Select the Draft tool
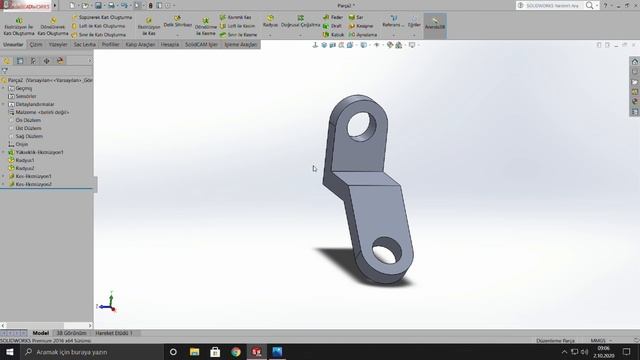640x360 pixels. [332, 26]
